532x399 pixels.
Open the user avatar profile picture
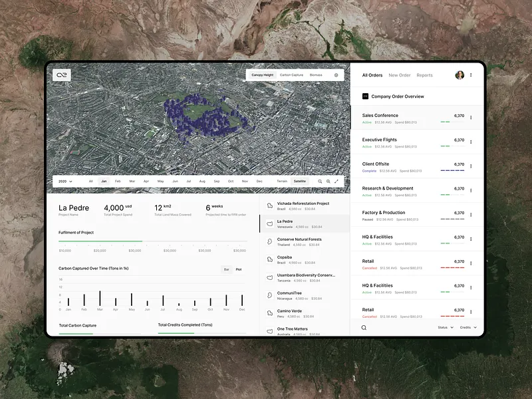click(x=460, y=74)
